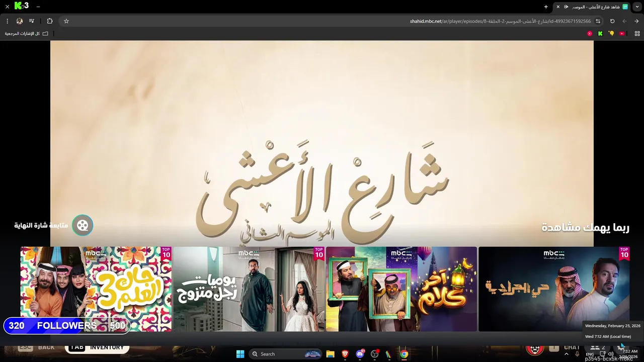
Task: Open Discord from taskbar
Action: 360,354
